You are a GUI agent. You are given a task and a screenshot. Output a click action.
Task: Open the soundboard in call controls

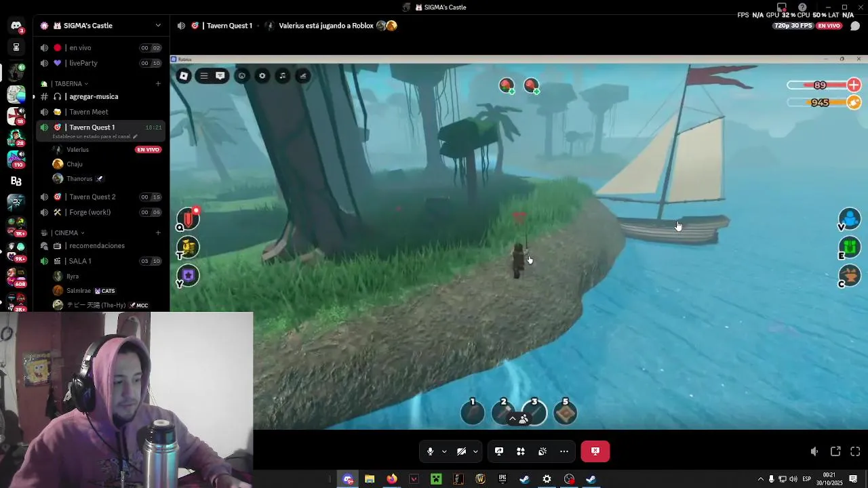tap(542, 451)
